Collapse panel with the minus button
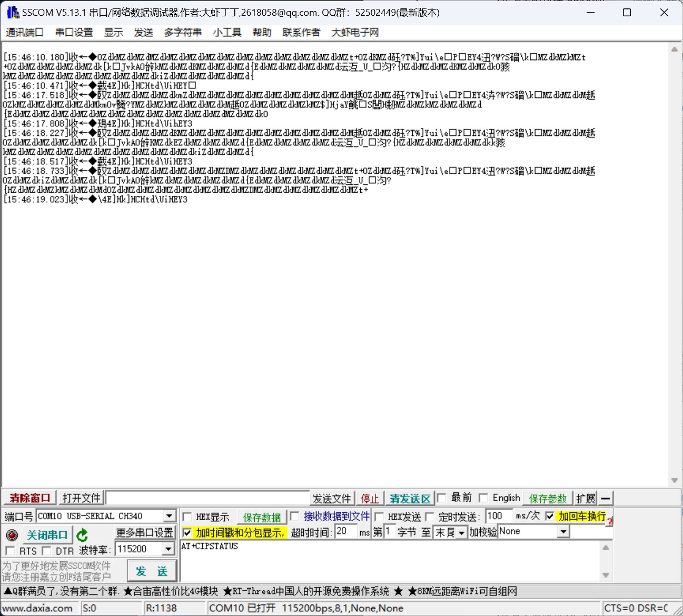683x616 pixels. pyautogui.click(x=606, y=498)
